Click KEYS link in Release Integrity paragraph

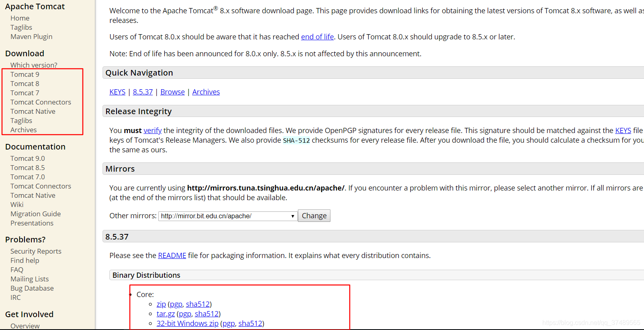pos(623,131)
